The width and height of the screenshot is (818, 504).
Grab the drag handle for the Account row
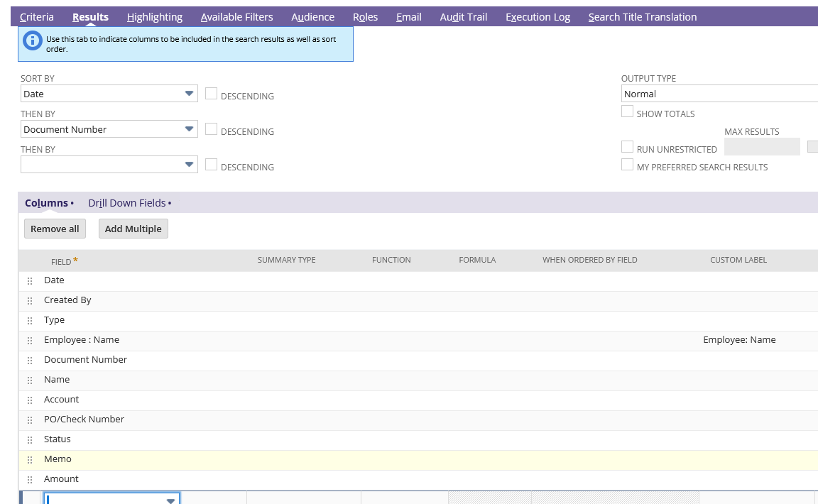tap(30, 400)
